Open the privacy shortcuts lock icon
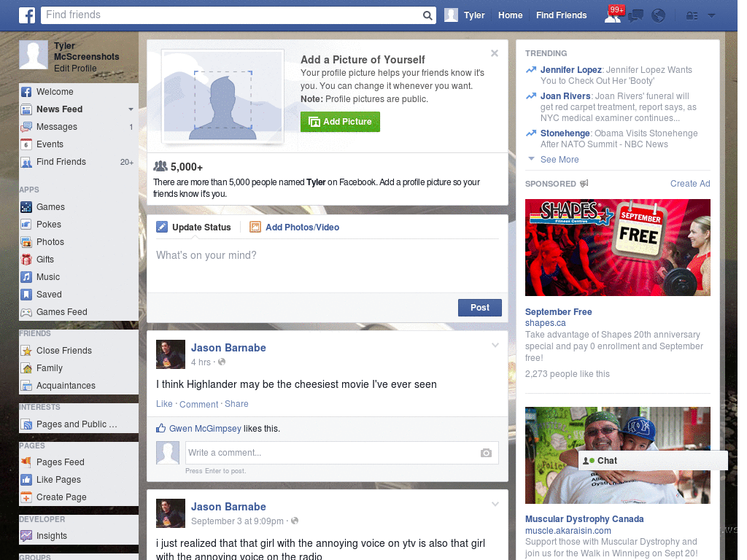Viewport: 747px width, 560px height. tap(692, 16)
